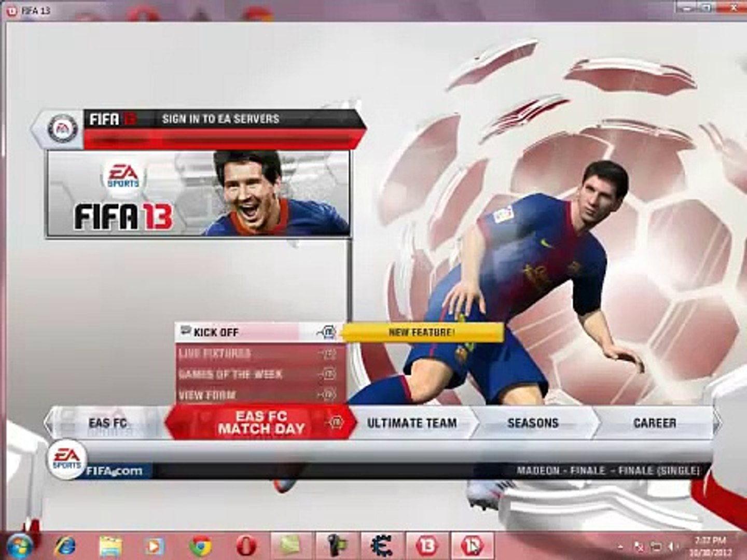Click the hexagon icon on View Form row
Viewport: 747px width, 560px height.
click(x=328, y=395)
